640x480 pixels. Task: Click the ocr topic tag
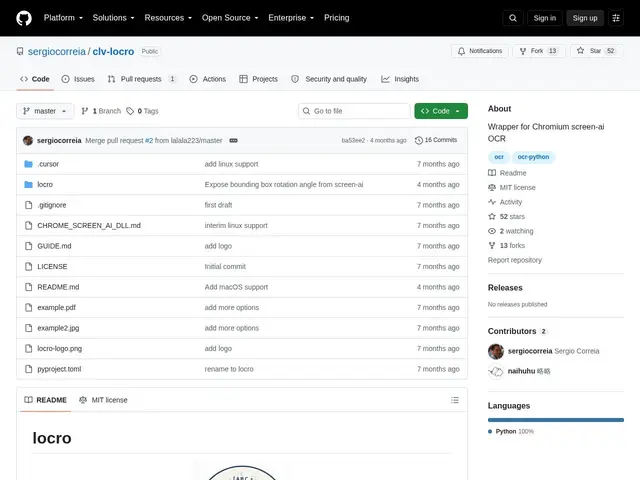(x=499, y=157)
